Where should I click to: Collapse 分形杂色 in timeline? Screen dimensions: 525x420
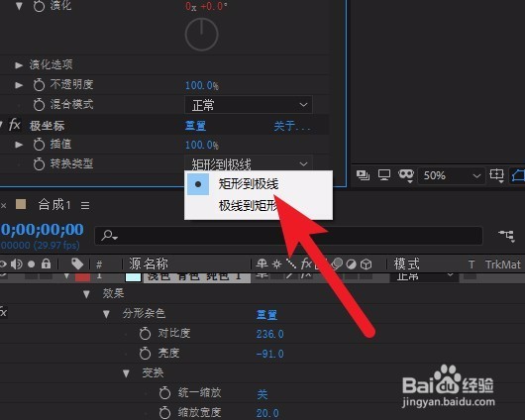(106, 314)
